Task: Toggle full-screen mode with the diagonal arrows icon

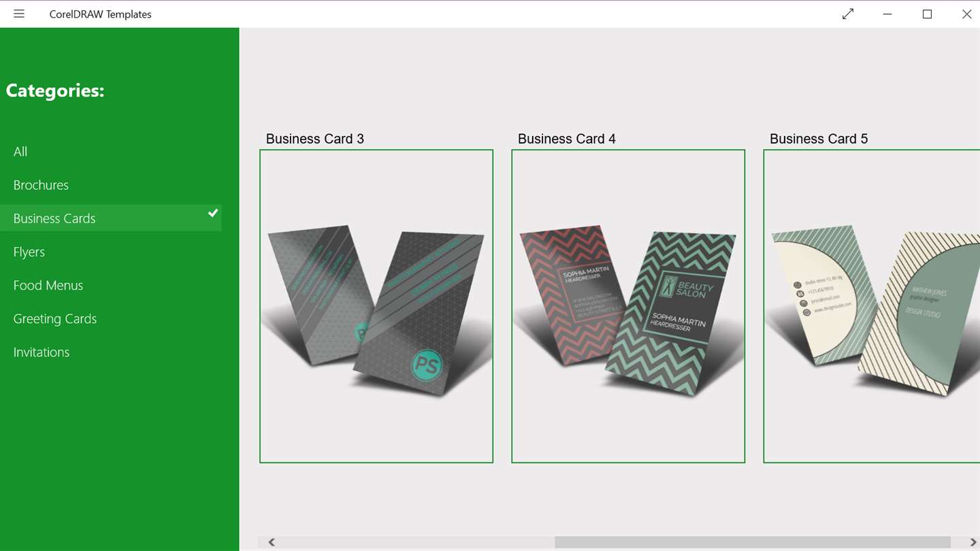Action: click(848, 14)
